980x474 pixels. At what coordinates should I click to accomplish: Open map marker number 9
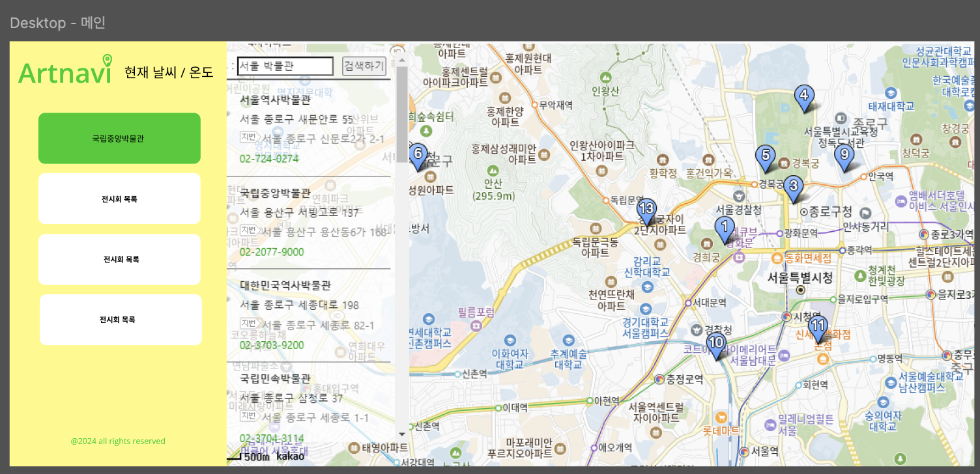[x=844, y=158]
